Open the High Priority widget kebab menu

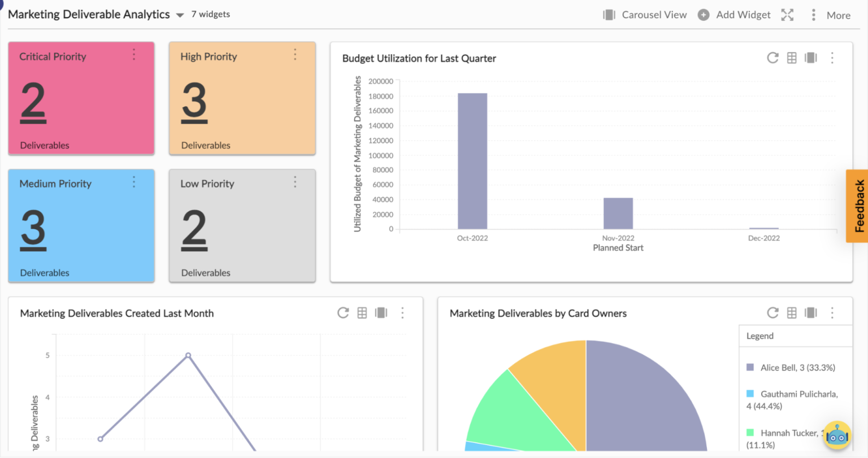pyautogui.click(x=295, y=55)
